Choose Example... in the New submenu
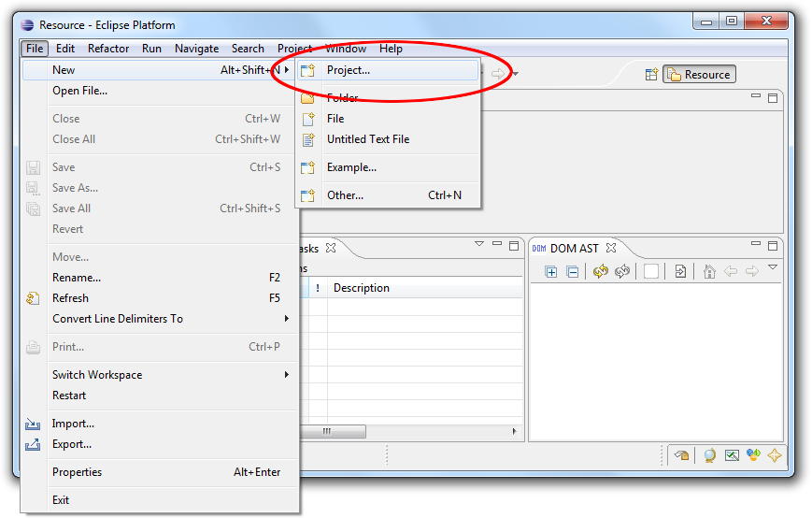 [x=388, y=167]
